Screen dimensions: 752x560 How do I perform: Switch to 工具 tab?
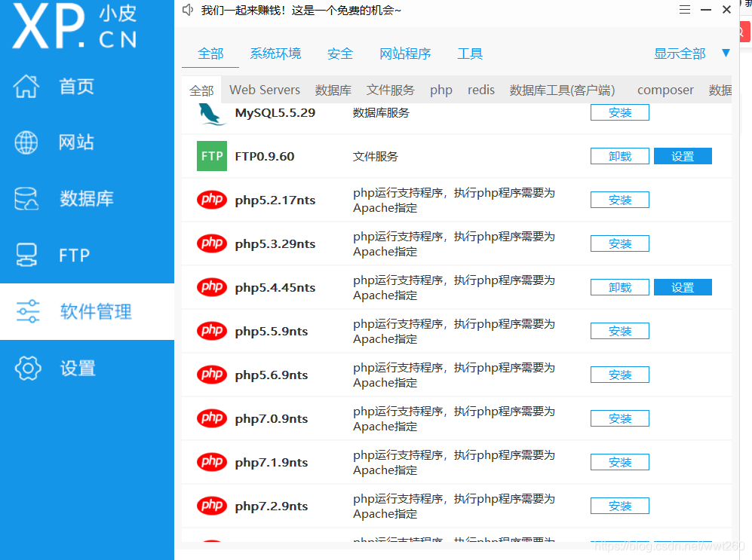click(470, 54)
